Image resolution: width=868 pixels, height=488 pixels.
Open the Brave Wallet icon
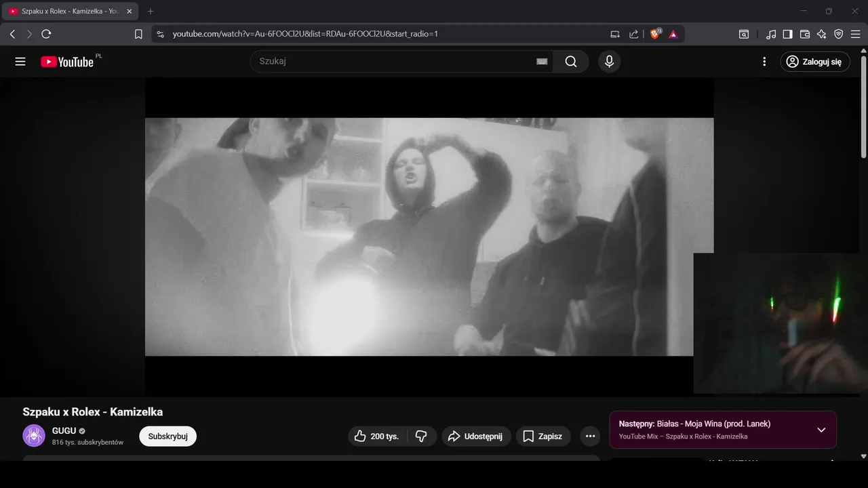(805, 34)
